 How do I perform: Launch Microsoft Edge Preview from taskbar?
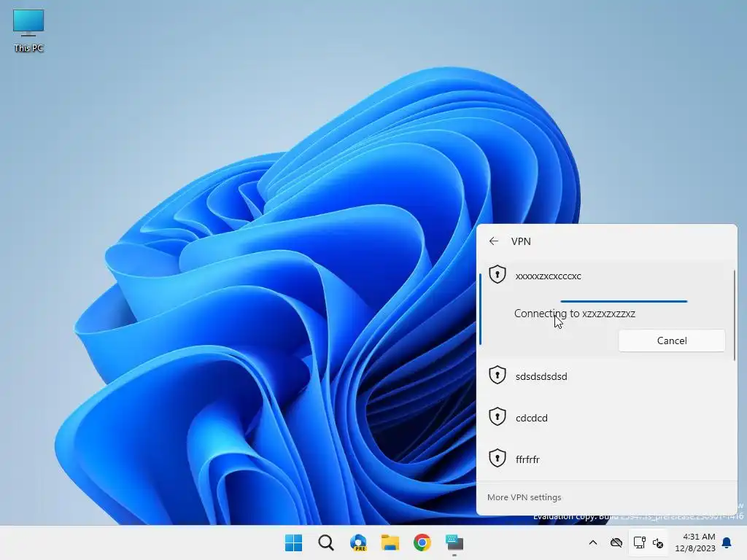click(358, 542)
